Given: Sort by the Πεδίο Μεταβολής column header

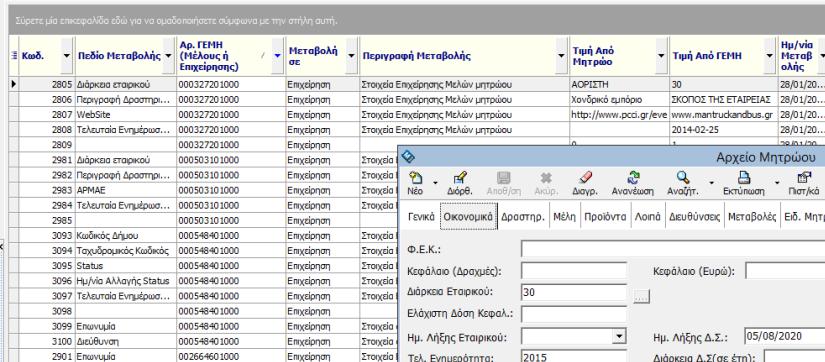Looking at the screenshot, I should pyautogui.click(x=119, y=56).
